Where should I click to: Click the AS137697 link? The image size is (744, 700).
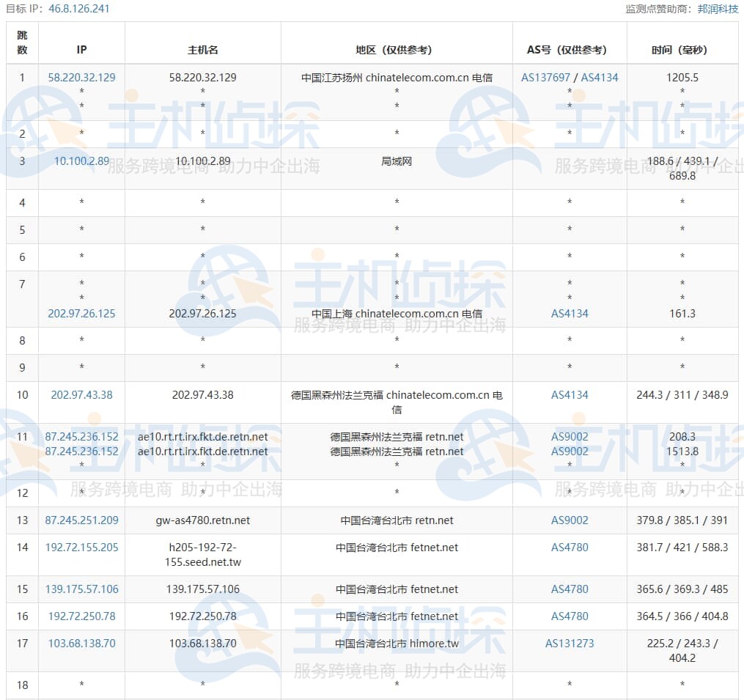tap(545, 77)
